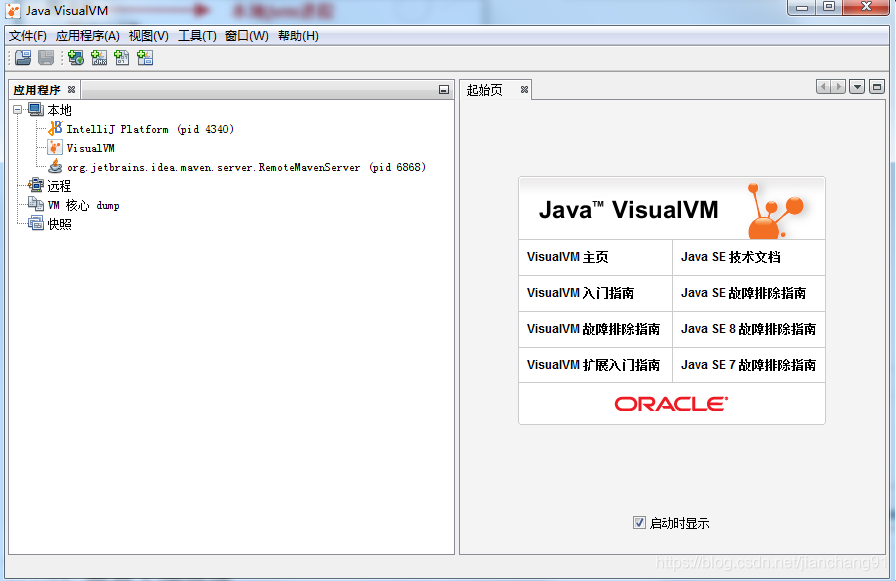Maximize the start page editor area
The width and height of the screenshot is (896, 581).
tap(877, 87)
